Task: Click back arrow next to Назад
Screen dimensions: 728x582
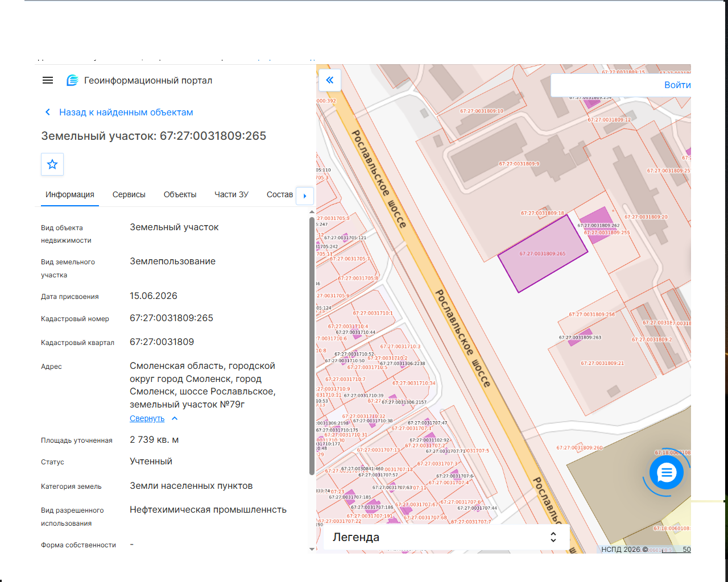Action: click(48, 113)
